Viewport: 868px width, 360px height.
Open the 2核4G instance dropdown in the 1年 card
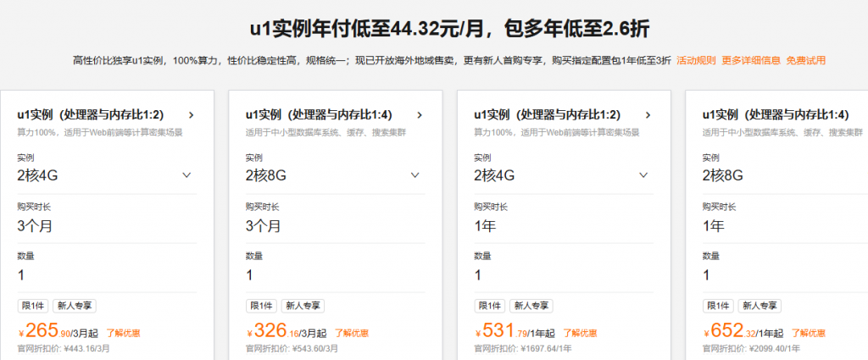[x=644, y=175]
